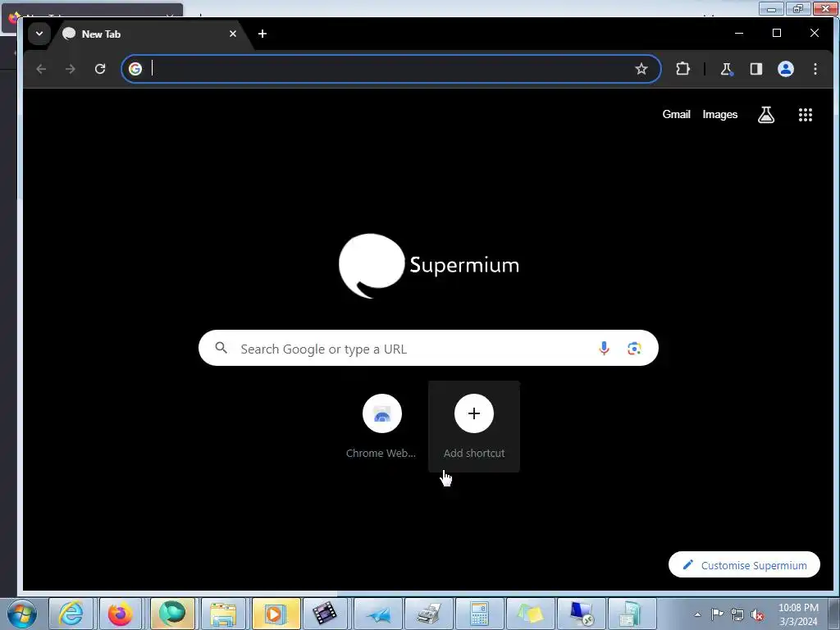Open the film-strip video app on taskbar

coord(325,614)
